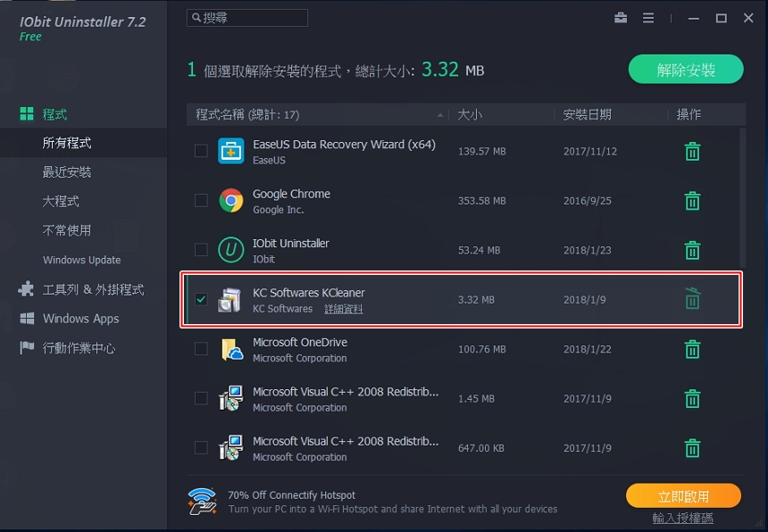Click the Microsoft OneDrive folder-cloud icon
Viewport: 768px width, 532px height.
(232, 349)
